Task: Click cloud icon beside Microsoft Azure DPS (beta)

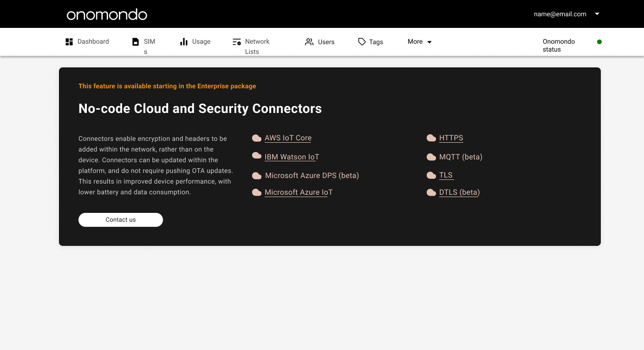Action: click(257, 176)
